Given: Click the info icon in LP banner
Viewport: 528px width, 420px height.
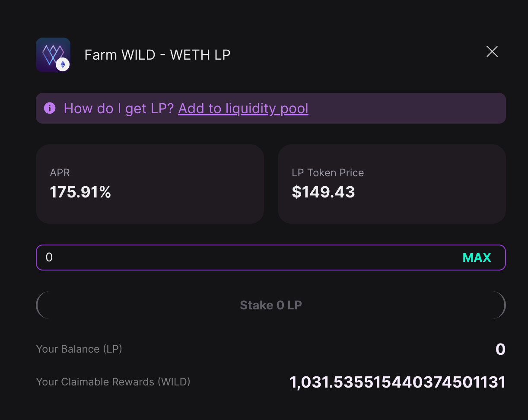Looking at the screenshot, I should pyautogui.click(x=50, y=108).
